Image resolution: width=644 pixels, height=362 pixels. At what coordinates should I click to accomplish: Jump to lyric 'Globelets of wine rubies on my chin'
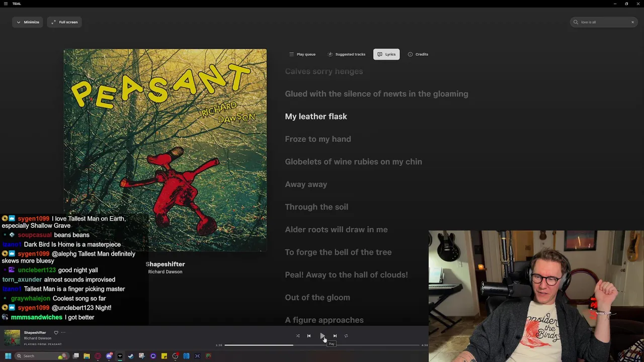click(x=353, y=162)
